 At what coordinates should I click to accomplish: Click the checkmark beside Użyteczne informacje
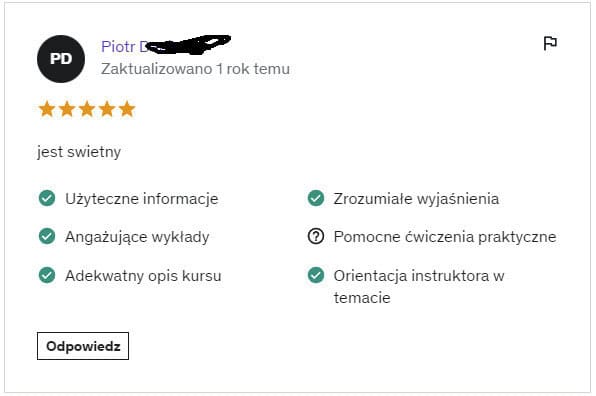(47, 198)
